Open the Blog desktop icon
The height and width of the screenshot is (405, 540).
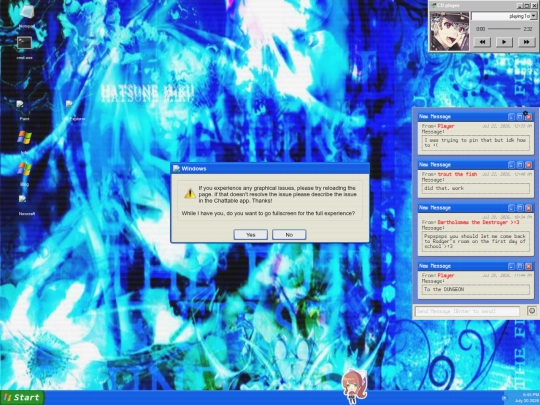point(24,174)
